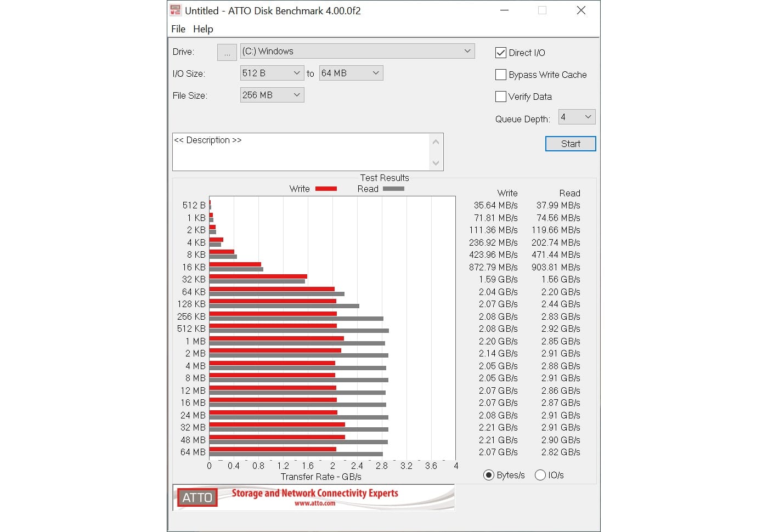
Task: Click the ATTO logo in the banner
Action: [x=197, y=497]
